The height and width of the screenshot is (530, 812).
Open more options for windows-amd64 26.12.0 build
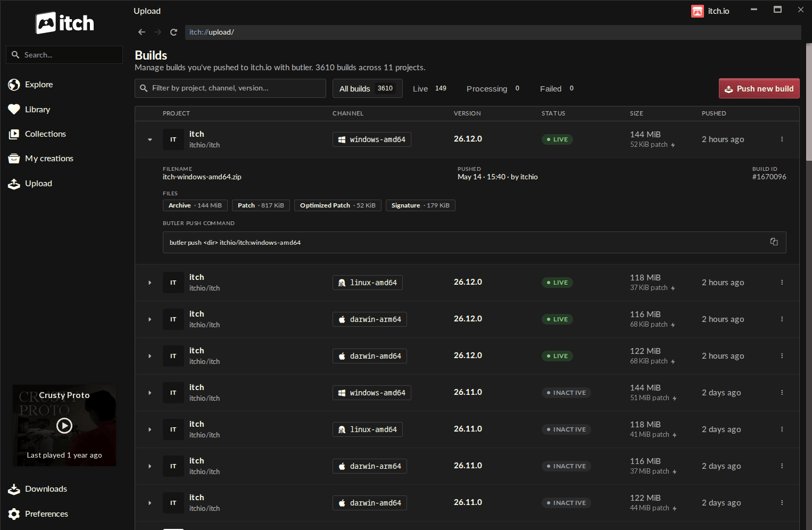click(x=782, y=139)
